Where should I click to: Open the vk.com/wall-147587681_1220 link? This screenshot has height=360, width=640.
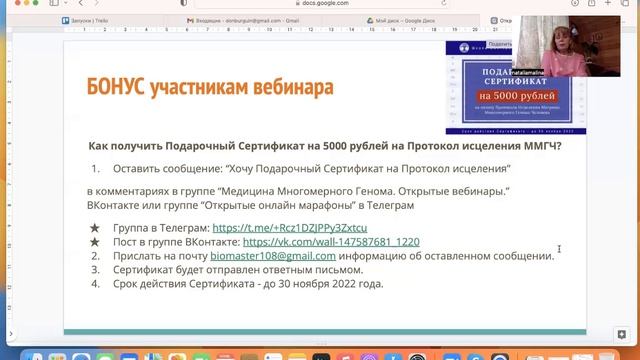331,242
